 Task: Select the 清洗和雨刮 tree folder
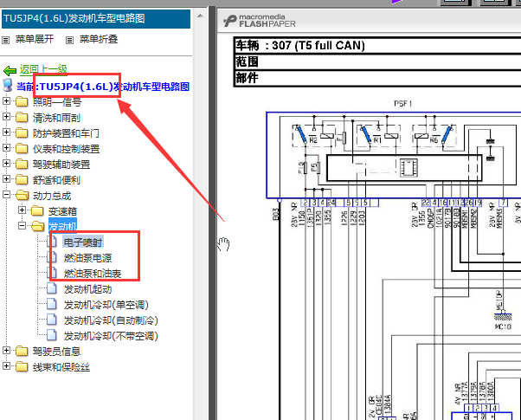[56, 118]
